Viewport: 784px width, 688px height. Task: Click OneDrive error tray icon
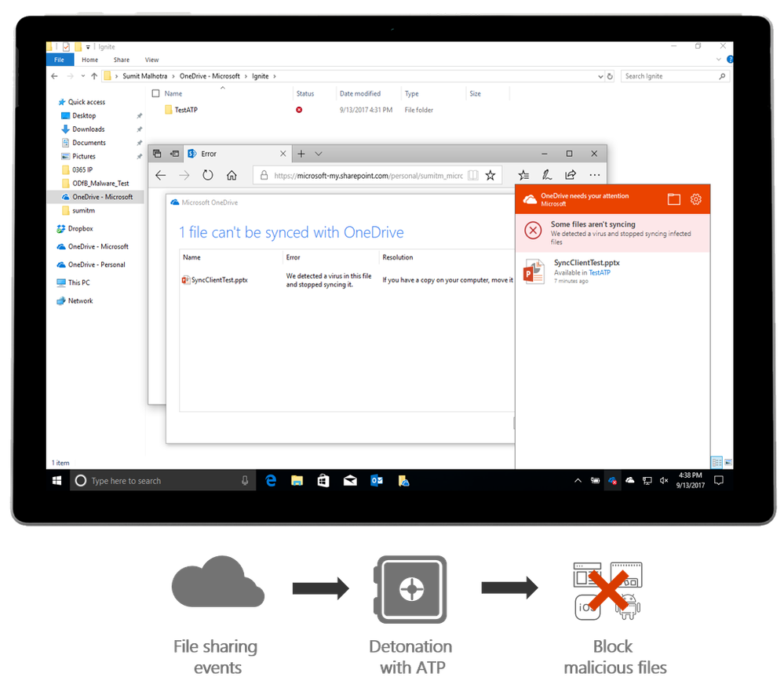tap(612, 481)
